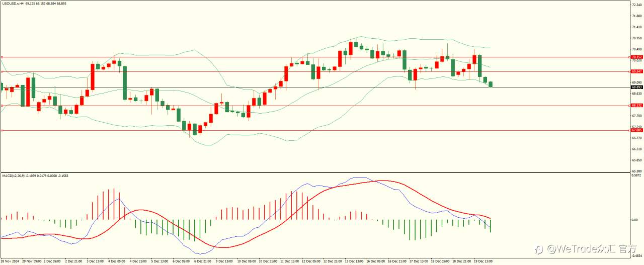Click the 0.5872 MACD scale value
This screenshot has width=644, height=265.
[637, 175]
